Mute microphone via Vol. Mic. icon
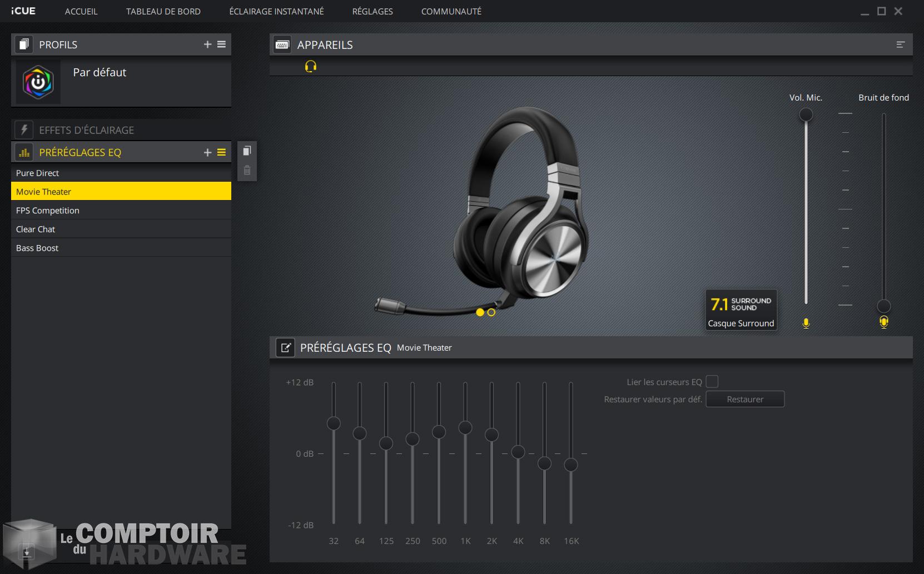Image resolution: width=924 pixels, height=574 pixels. (806, 323)
